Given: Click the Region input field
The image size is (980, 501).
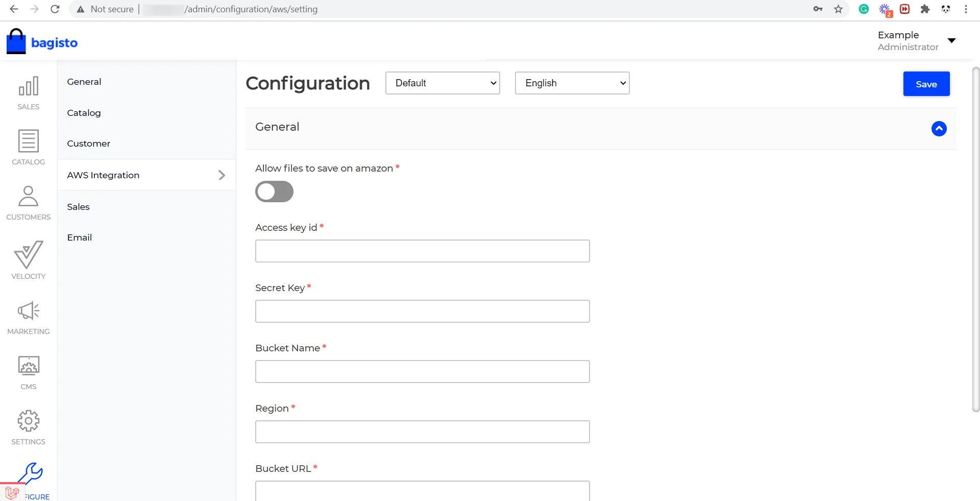Looking at the screenshot, I should [422, 432].
